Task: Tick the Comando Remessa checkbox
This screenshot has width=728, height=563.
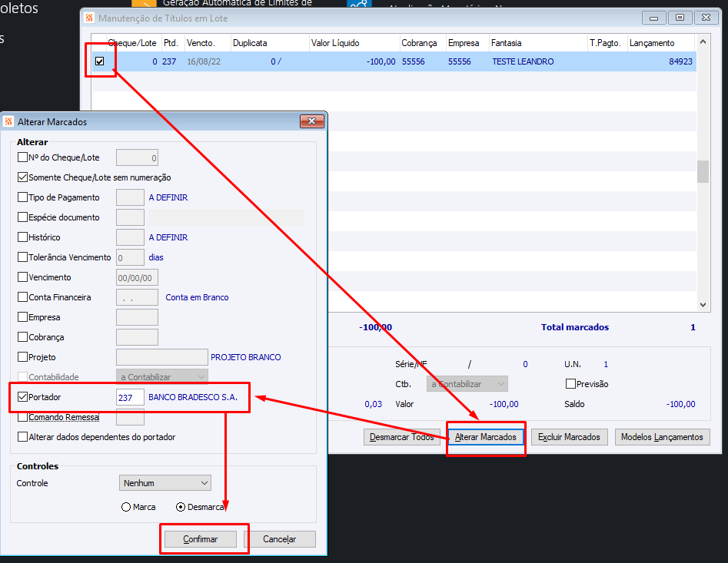Action: 22,417
